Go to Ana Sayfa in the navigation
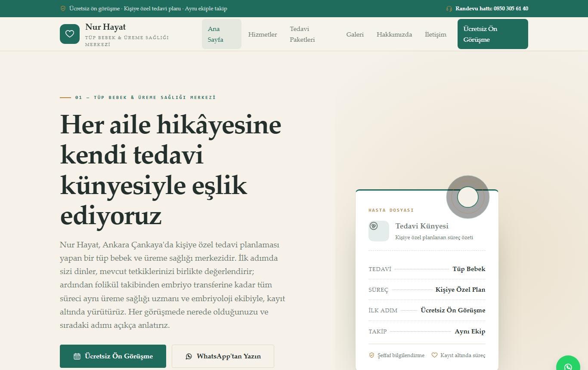The height and width of the screenshot is (370, 588). 222,34
